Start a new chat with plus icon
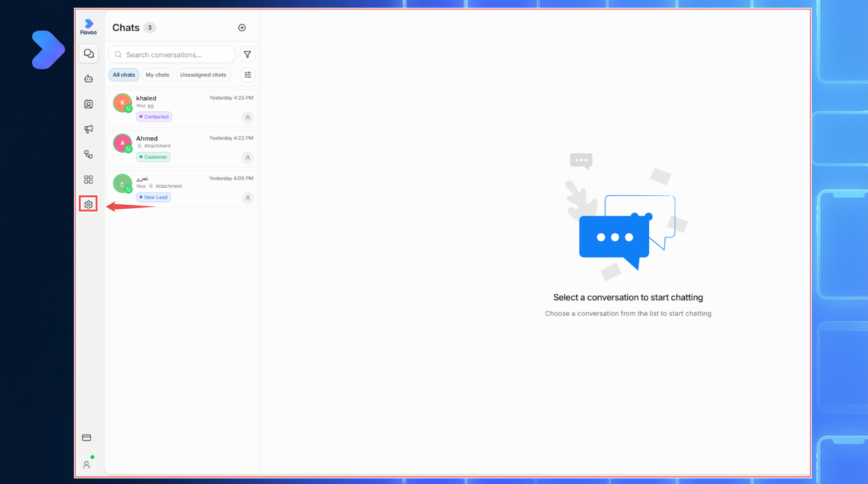Image resolution: width=868 pixels, height=484 pixels. pos(242,28)
